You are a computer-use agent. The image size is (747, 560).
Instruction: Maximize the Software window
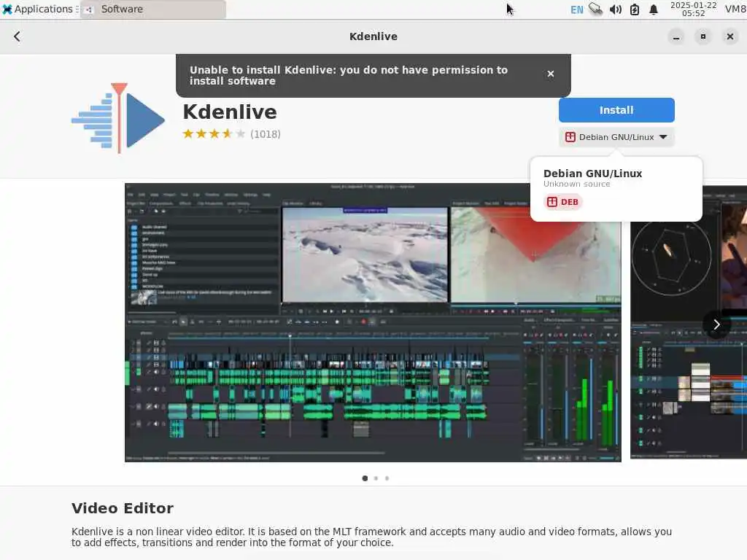[703, 36]
